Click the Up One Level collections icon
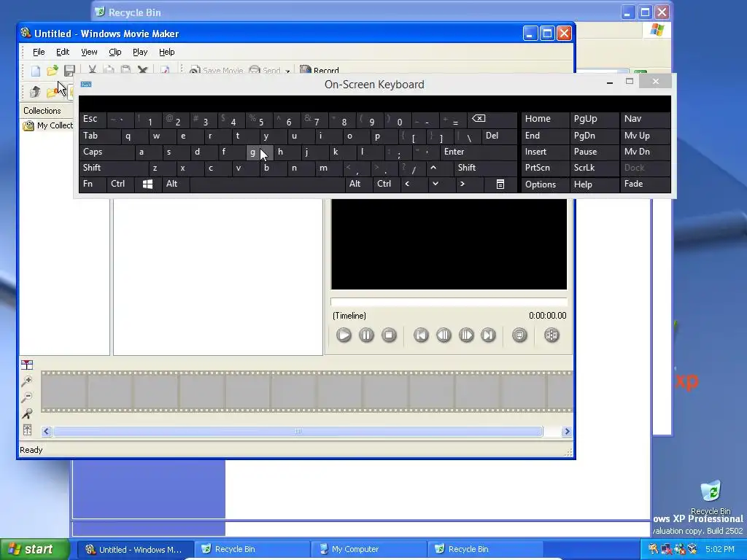The height and width of the screenshot is (560, 747). pyautogui.click(x=35, y=91)
